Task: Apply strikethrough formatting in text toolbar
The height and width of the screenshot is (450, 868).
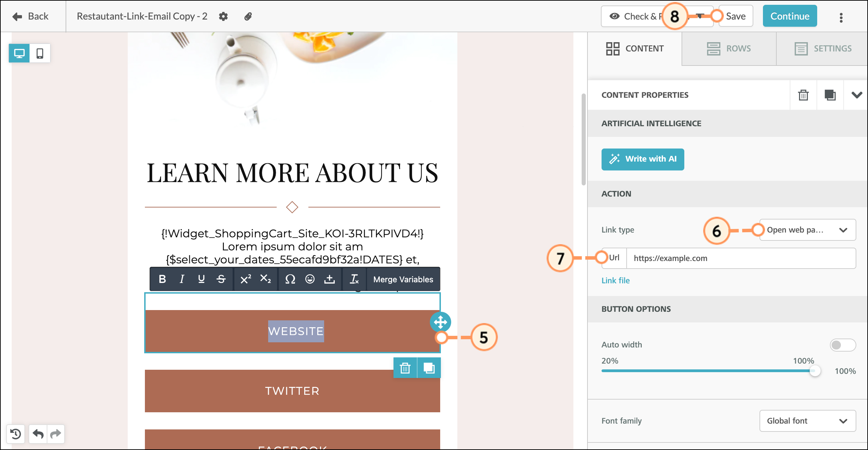Action: [221, 279]
